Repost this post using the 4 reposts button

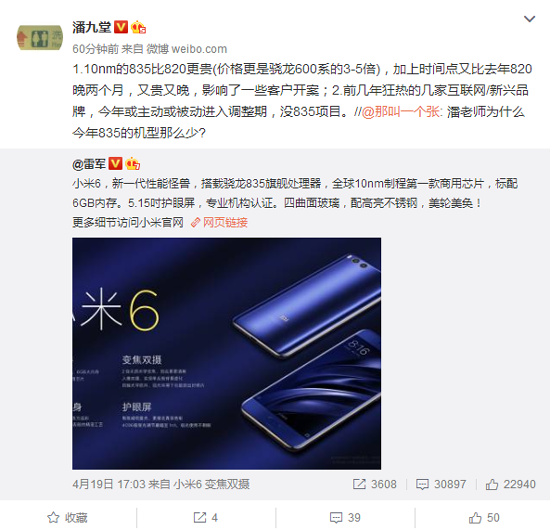coord(206,518)
